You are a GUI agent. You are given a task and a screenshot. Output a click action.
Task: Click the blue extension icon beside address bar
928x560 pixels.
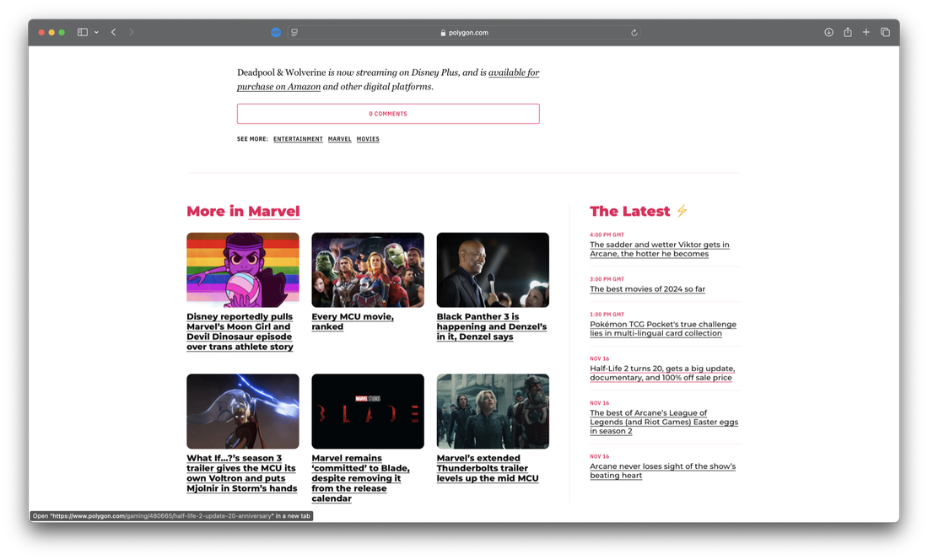[x=276, y=33]
